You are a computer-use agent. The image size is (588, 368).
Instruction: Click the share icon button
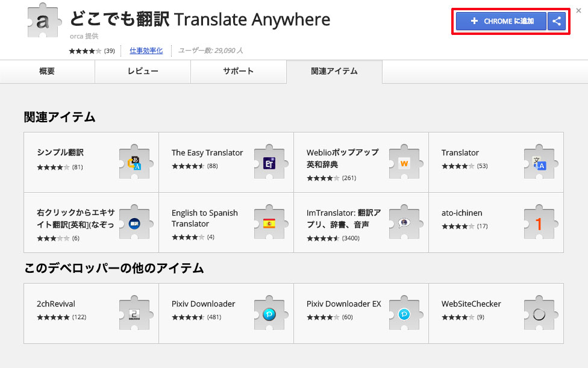557,21
